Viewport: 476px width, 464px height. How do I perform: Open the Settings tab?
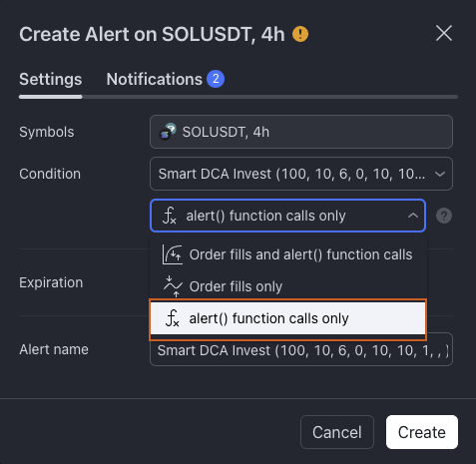[x=51, y=79]
